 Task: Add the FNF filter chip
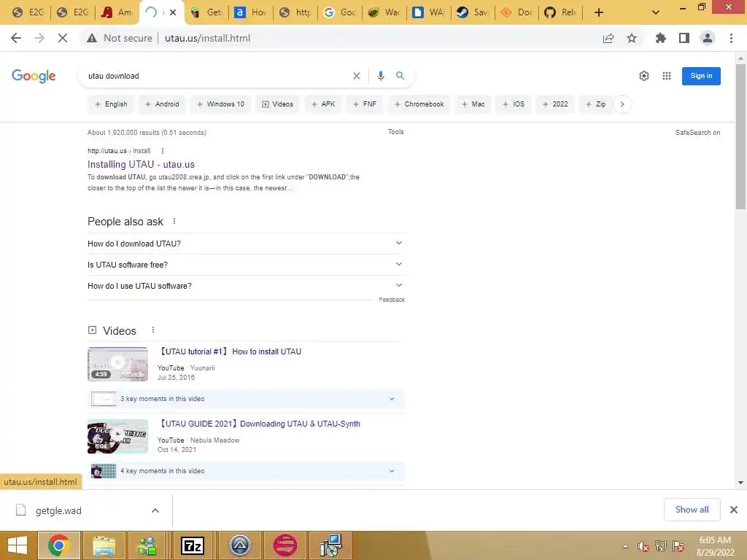365,104
